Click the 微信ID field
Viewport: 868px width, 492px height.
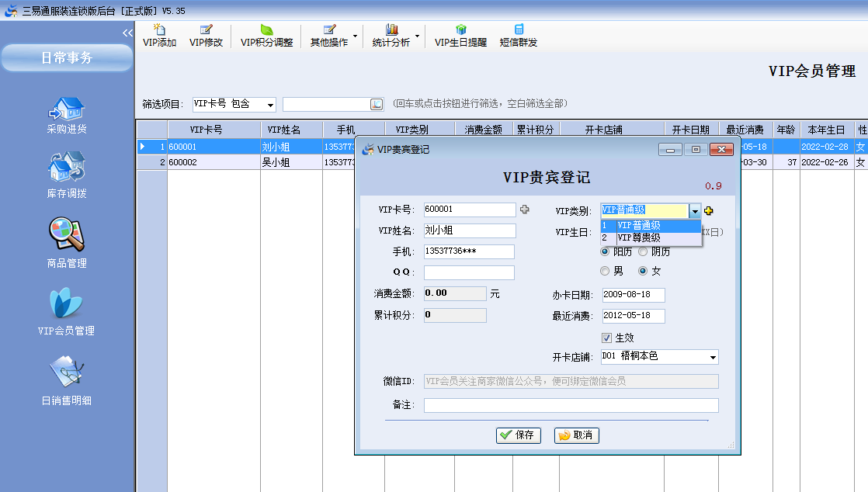coord(571,381)
